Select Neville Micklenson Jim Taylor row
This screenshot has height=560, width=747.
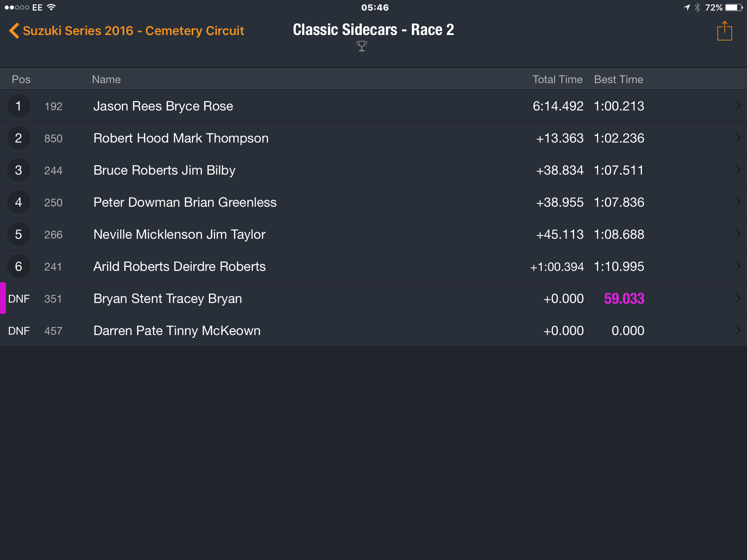point(373,234)
